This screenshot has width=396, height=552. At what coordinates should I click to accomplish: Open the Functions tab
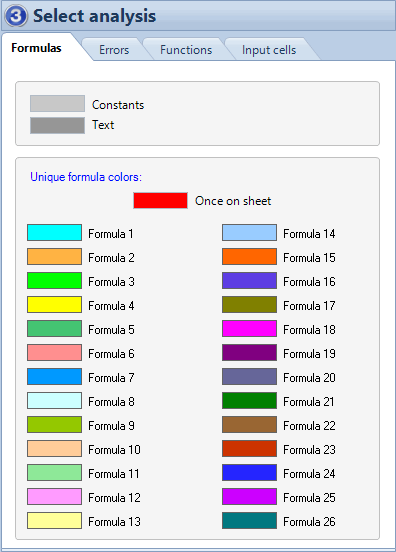pyautogui.click(x=186, y=50)
